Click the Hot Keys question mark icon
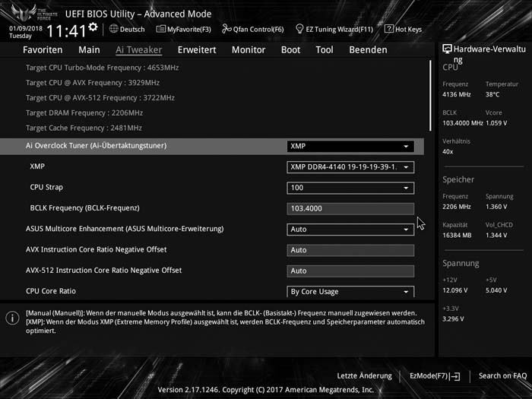 (389, 29)
